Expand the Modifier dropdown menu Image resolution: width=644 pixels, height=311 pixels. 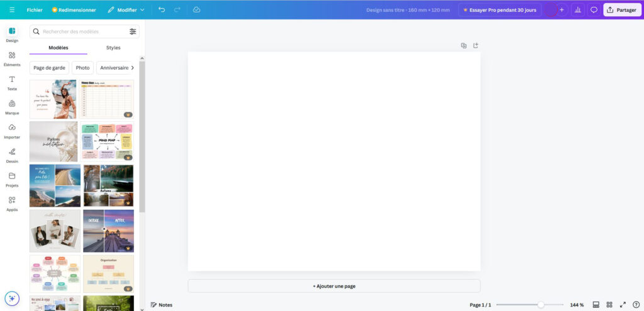[x=126, y=10]
